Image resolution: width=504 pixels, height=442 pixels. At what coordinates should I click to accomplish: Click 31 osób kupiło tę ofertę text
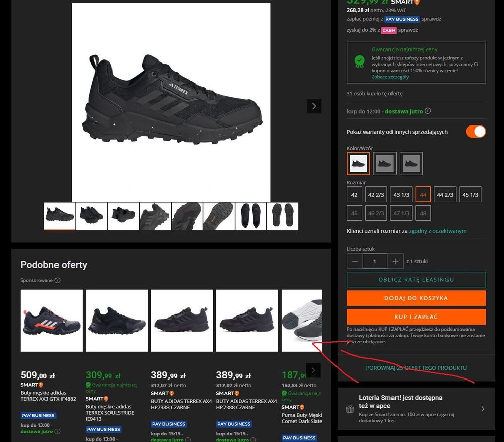(x=374, y=94)
